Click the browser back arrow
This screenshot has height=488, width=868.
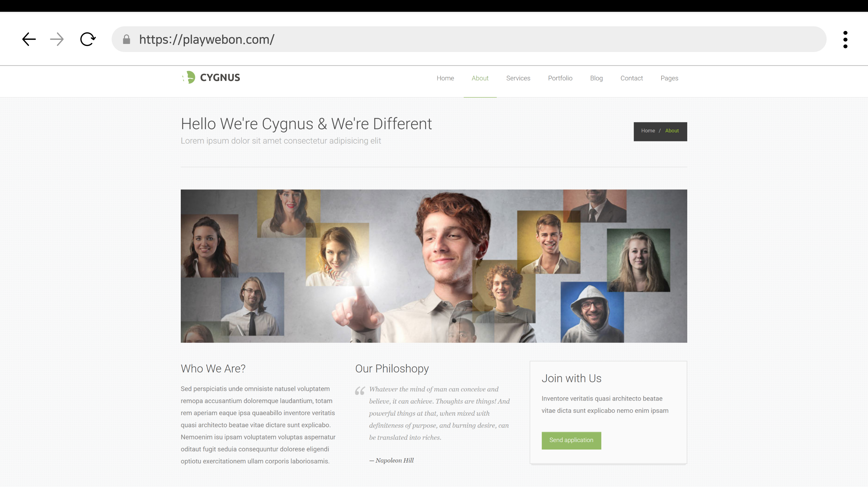pos(29,39)
